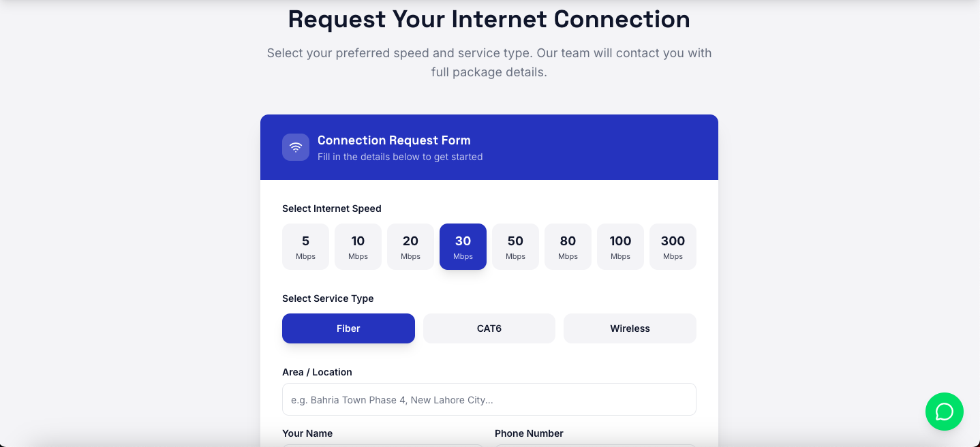Select the 50 Mbps speed option
Screen dimensions: 980x447
tap(515, 247)
